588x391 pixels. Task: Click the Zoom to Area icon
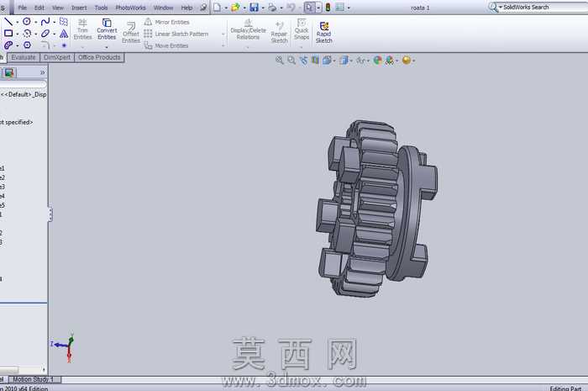click(291, 60)
